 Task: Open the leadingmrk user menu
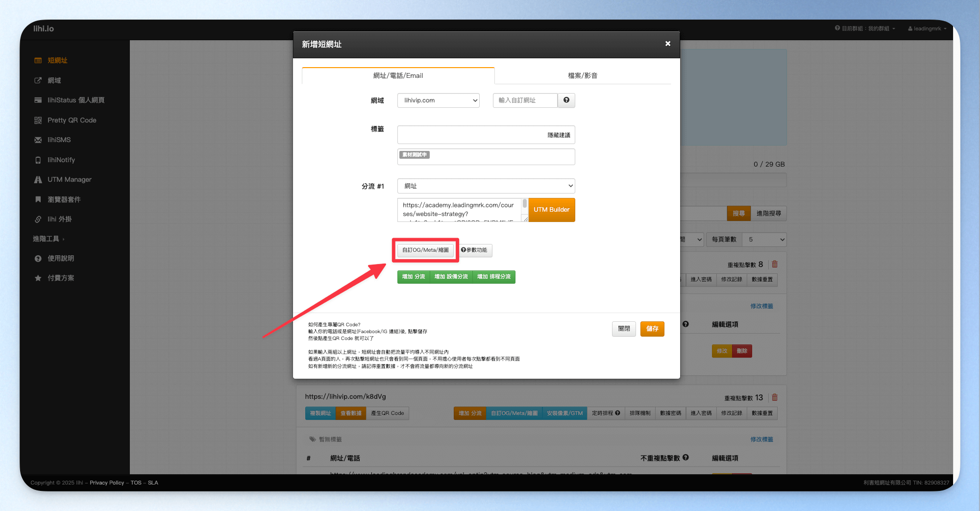point(927,28)
